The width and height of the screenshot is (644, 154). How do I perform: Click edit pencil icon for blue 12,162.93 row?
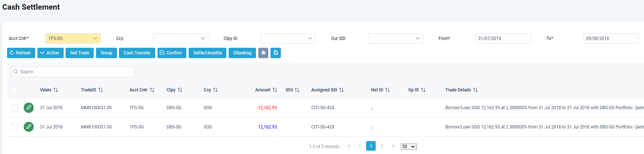29,127
